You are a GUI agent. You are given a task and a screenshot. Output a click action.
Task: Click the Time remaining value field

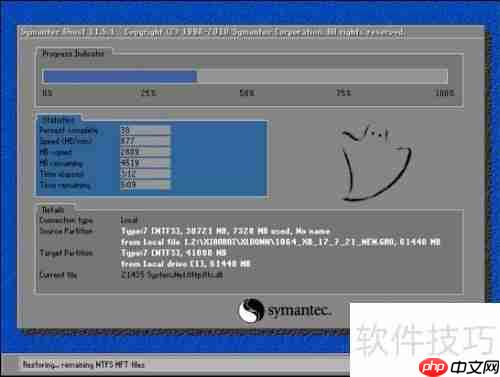[145, 185]
